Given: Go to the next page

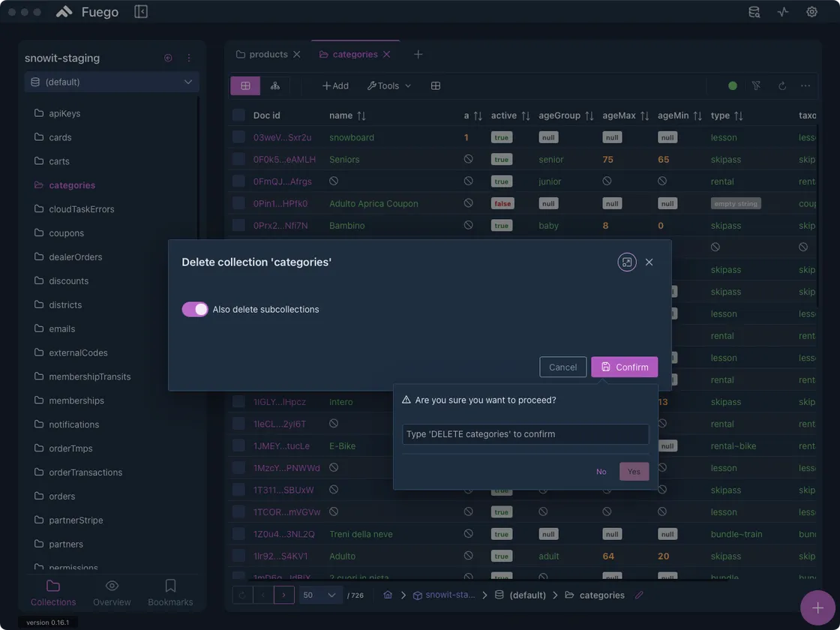Looking at the screenshot, I should [284, 595].
